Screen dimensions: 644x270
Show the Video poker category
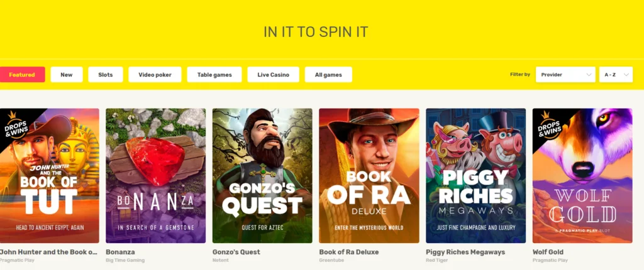coord(155,75)
